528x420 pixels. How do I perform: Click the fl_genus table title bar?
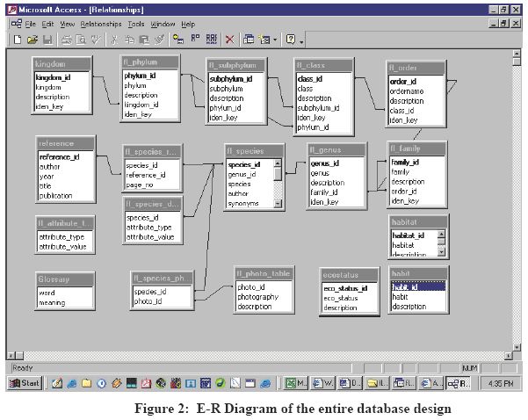tap(336, 150)
